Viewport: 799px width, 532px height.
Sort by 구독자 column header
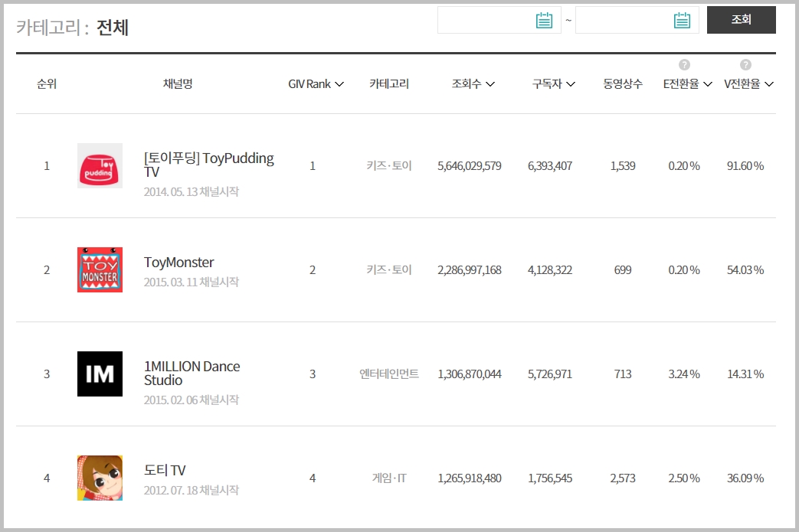pyautogui.click(x=553, y=84)
